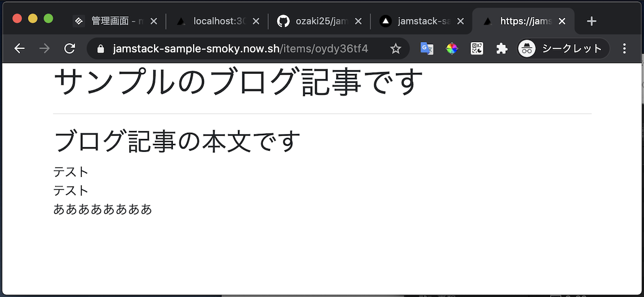Maximize the window with green button

tap(49, 18)
